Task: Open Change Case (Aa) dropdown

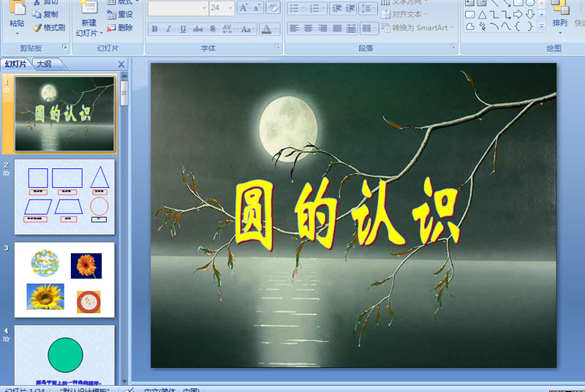Action: (247, 29)
